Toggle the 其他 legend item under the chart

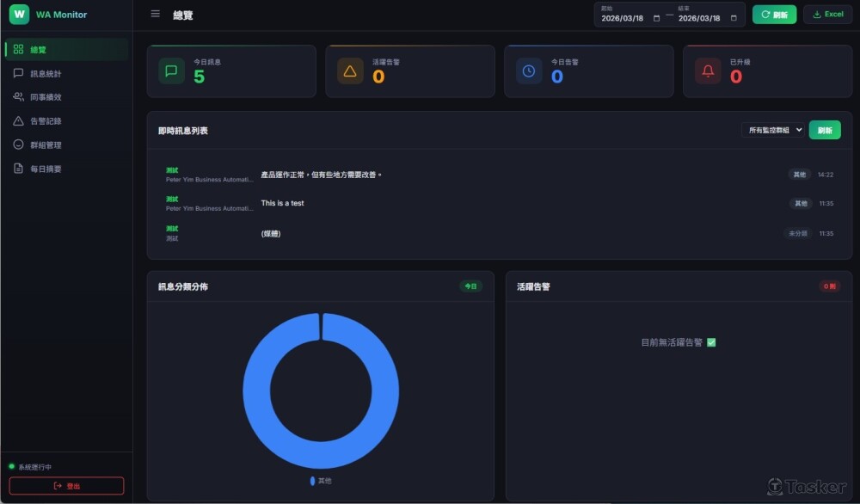(x=320, y=481)
